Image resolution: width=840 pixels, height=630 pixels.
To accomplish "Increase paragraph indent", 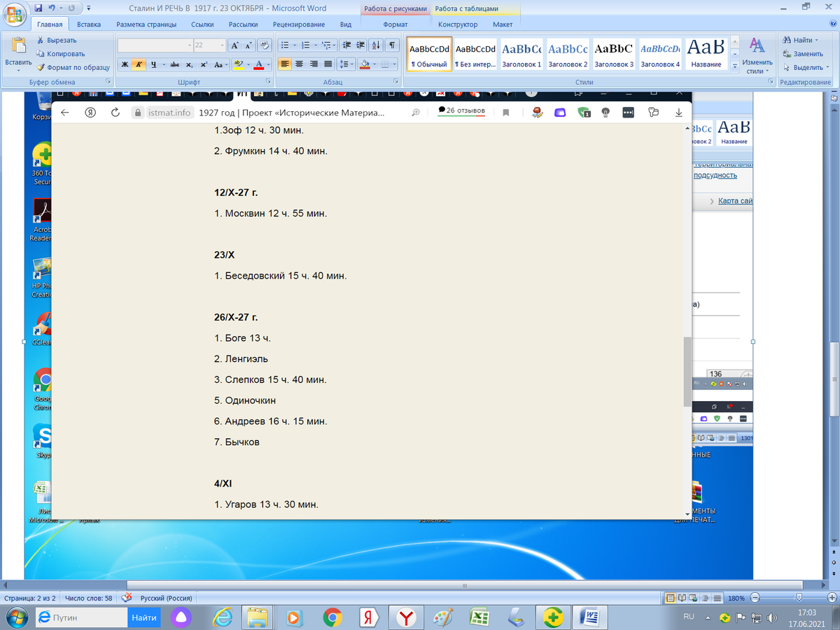I will [x=361, y=45].
